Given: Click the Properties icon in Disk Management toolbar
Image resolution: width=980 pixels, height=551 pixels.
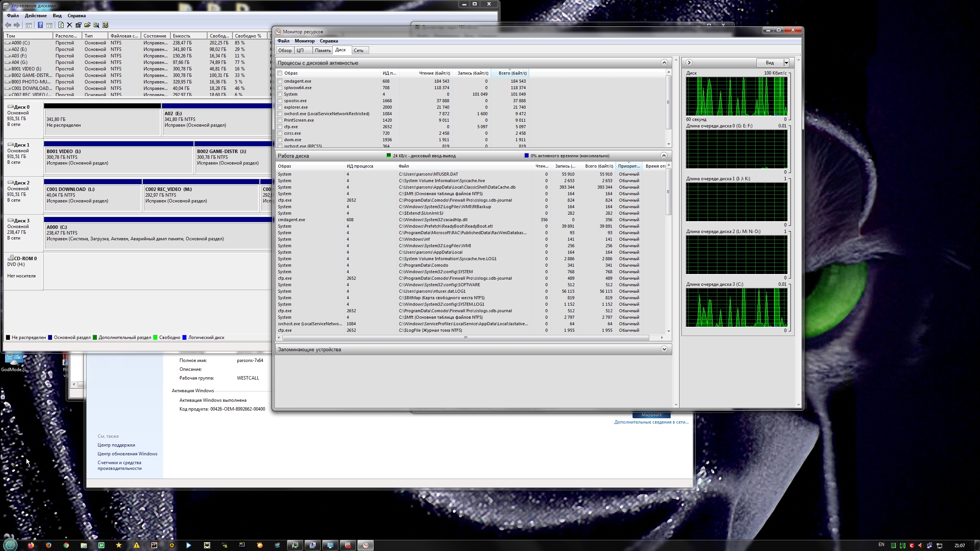Looking at the screenshot, I should tap(78, 25).
